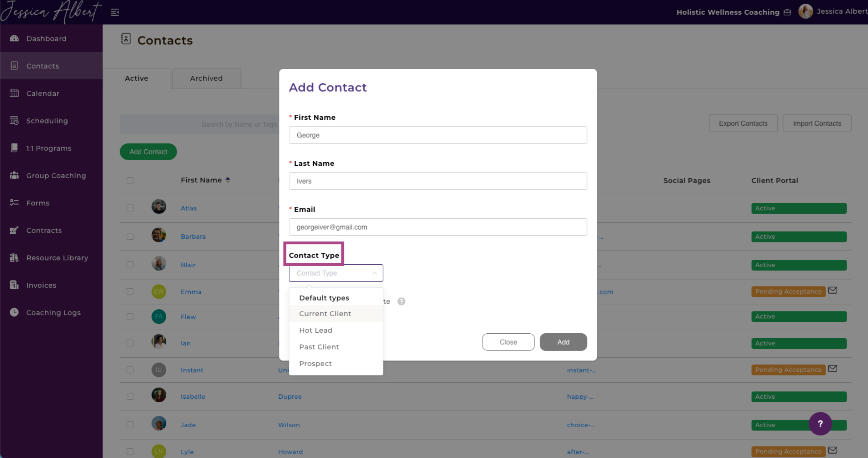Click the Contracts signature icon
This screenshot has height=458, width=868.
click(x=14, y=230)
